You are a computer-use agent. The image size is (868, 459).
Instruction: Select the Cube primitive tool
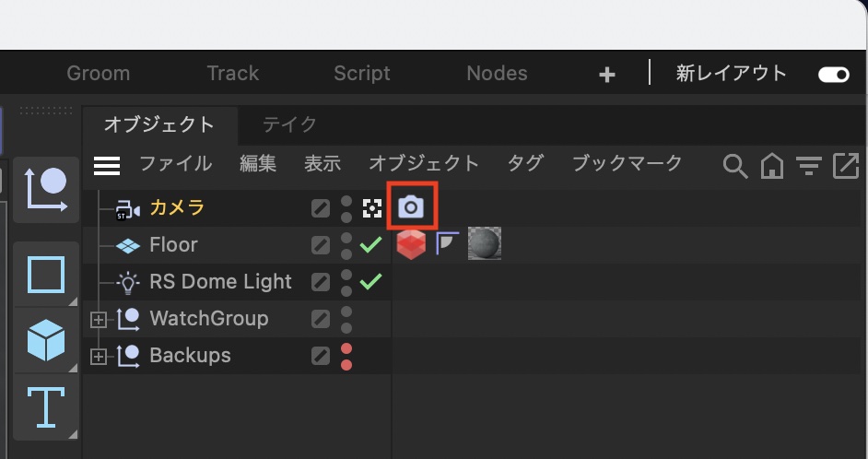(46, 341)
